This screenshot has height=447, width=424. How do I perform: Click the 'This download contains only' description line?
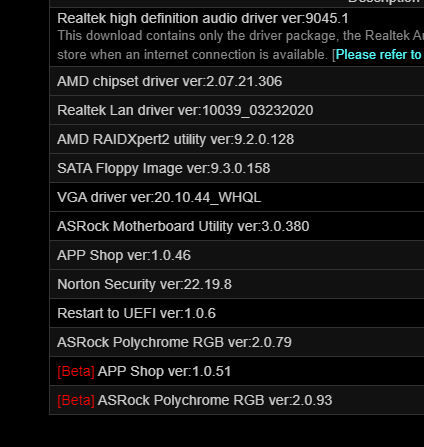[x=240, y=36]
